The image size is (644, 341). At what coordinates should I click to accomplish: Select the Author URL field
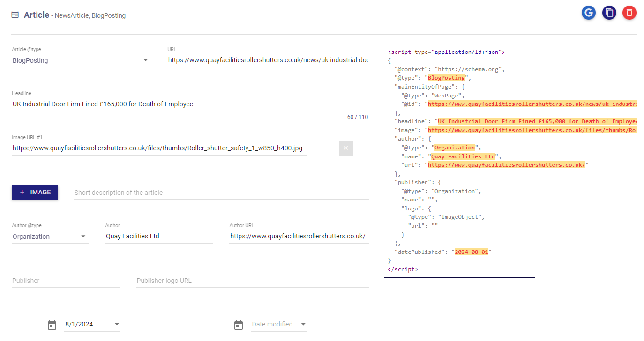point(299,236)
